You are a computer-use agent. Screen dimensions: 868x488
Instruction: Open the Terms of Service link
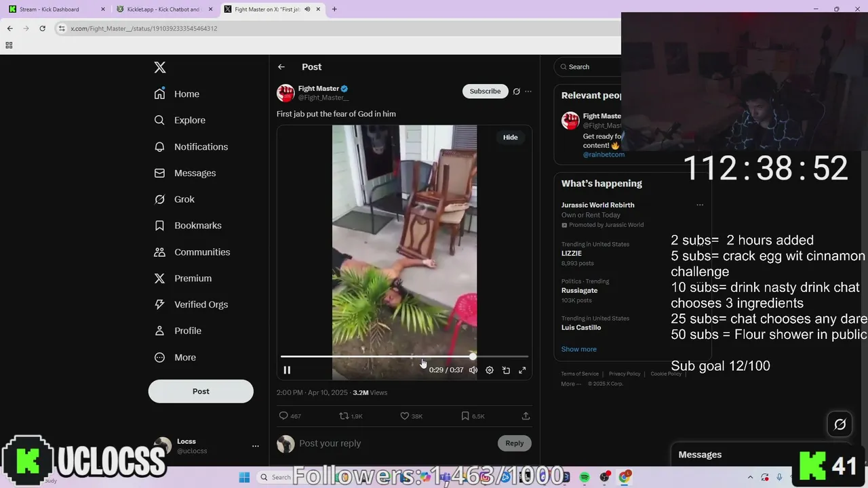[x=580, y=373]
